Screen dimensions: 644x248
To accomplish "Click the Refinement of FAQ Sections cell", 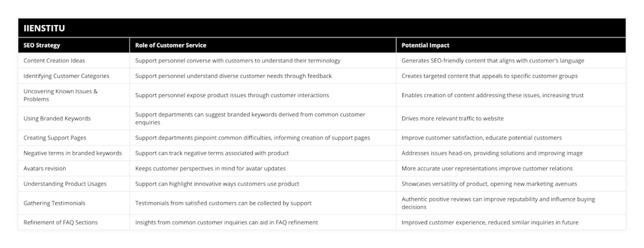I will (74, 222).
